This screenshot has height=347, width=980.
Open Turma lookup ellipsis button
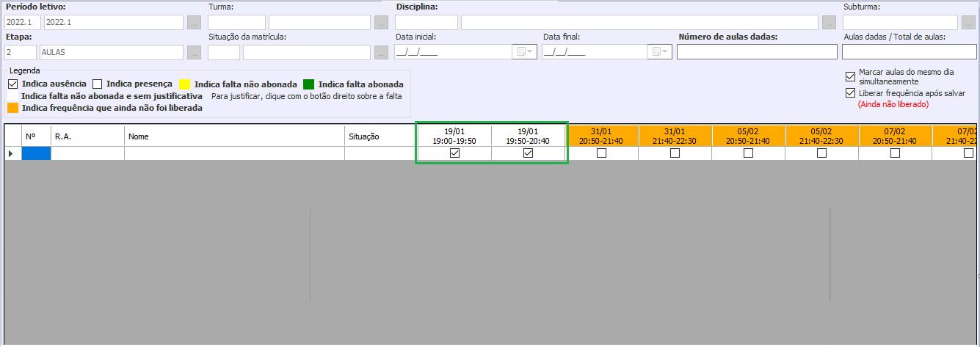381,22
